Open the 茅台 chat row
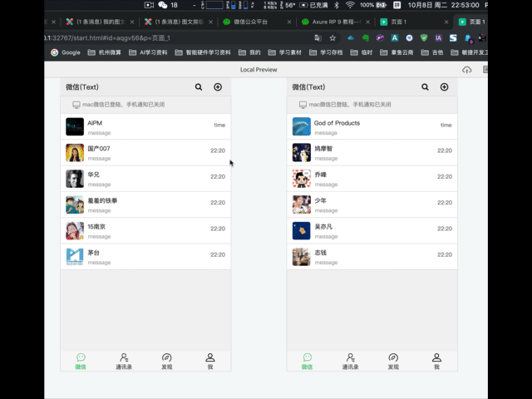 click(x=145, y=257)
